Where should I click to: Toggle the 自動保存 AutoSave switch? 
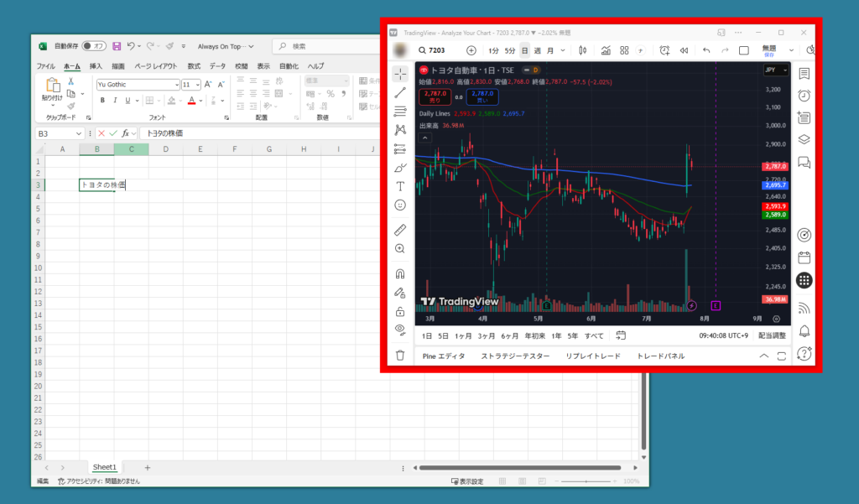pyautogui.click(x=94, y=46)
